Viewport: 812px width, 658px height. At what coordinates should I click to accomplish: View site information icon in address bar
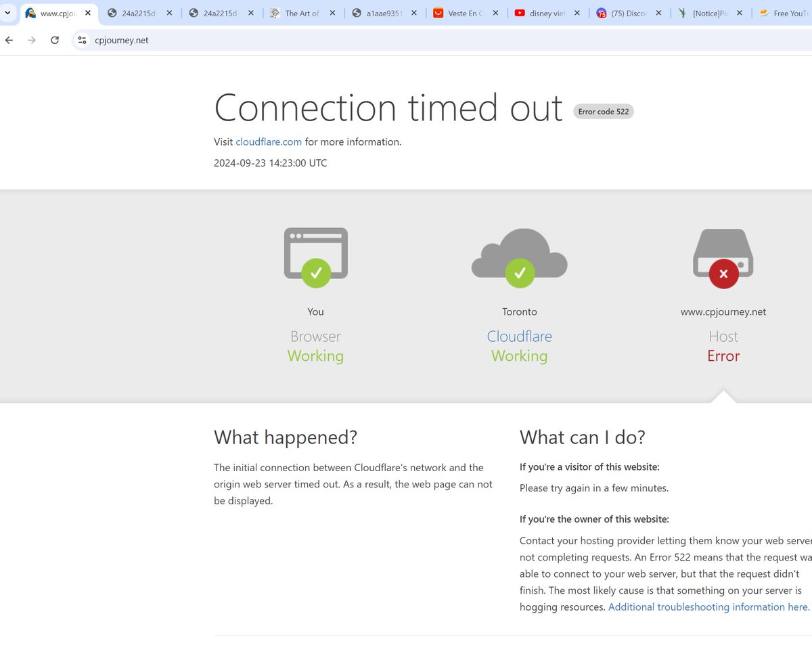(81, 41)
